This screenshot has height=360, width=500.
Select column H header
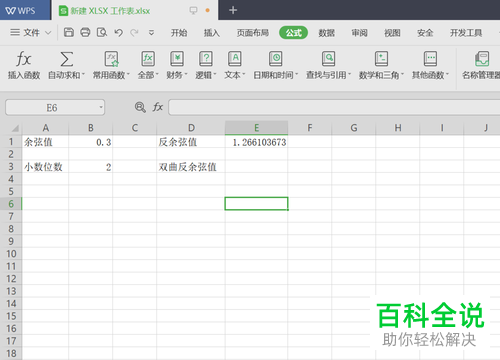click(x=398, y=128)
